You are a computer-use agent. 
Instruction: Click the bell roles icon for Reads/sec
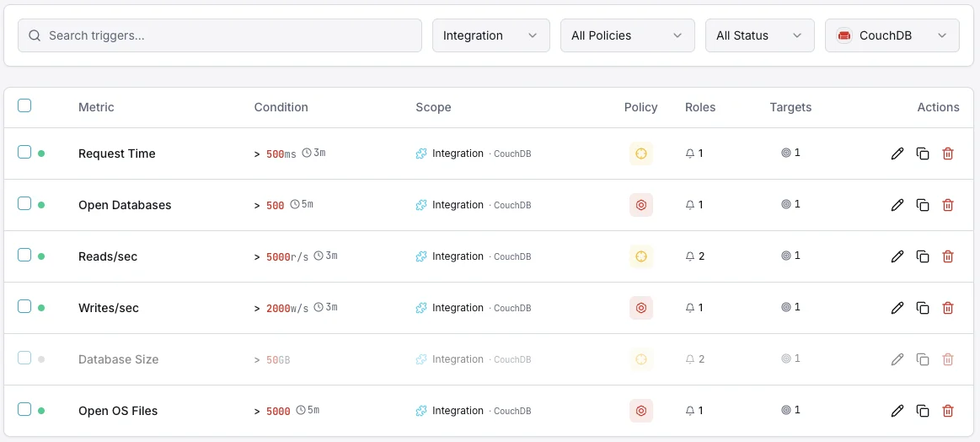click(x=690, y=256)
